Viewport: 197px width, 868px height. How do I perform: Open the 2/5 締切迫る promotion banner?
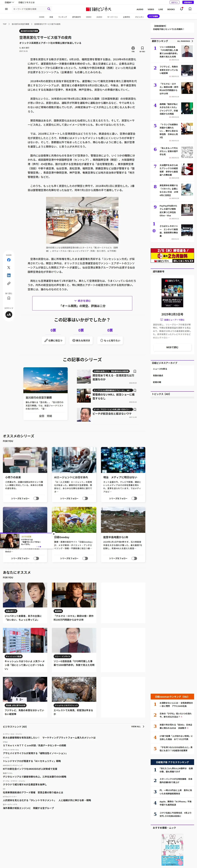pyautogui.click(x=172, y=255)
